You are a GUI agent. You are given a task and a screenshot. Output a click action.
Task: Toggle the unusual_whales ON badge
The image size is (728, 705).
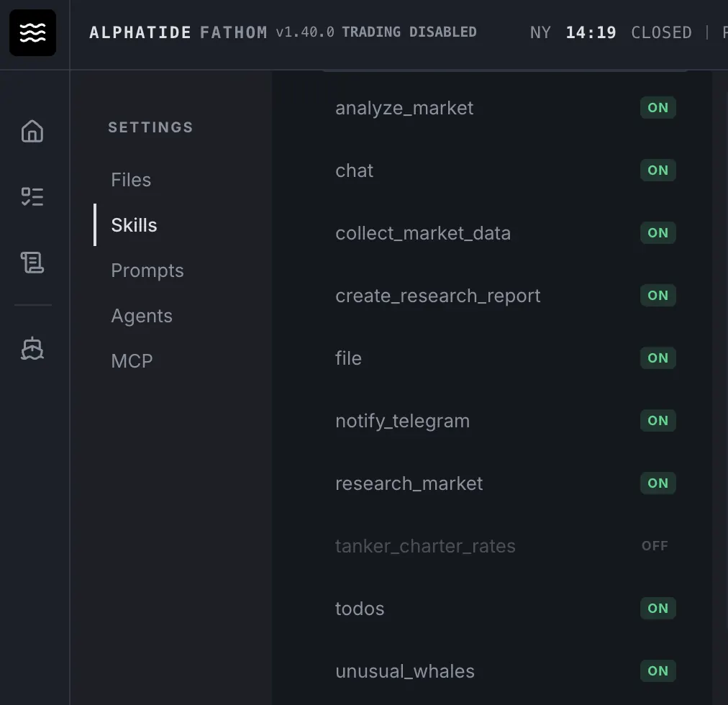point(658,670)
